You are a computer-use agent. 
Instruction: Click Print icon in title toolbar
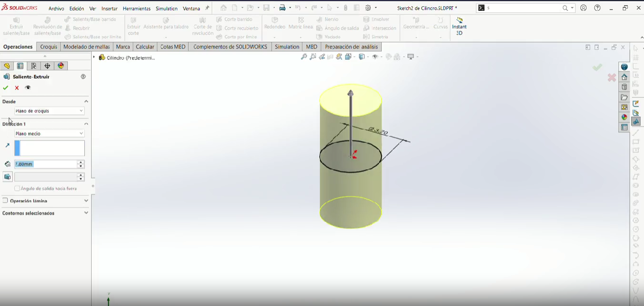coord(282,8)
